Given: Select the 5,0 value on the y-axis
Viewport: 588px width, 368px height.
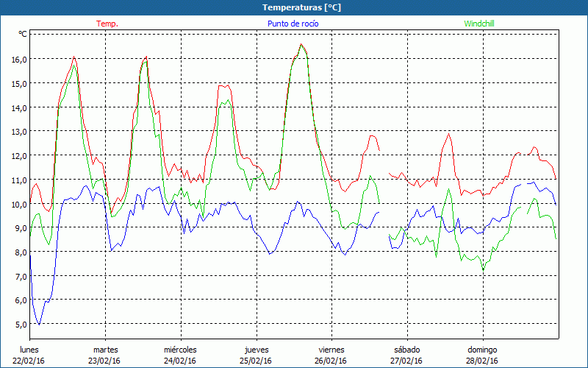Looking at the screenshot, I should (18, 325).
